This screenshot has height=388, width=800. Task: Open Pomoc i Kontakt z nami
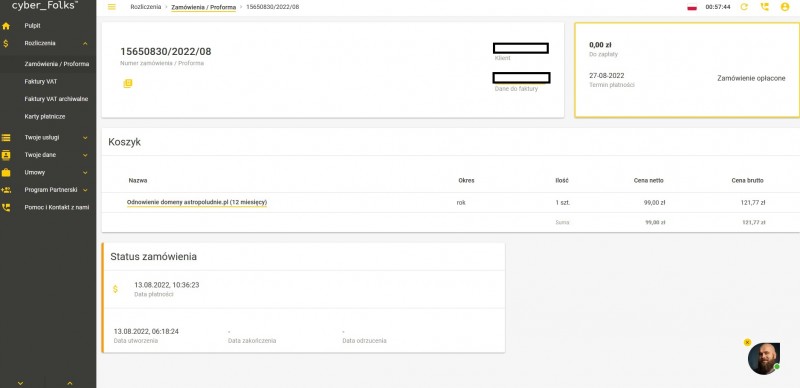(x=57, y=207)
